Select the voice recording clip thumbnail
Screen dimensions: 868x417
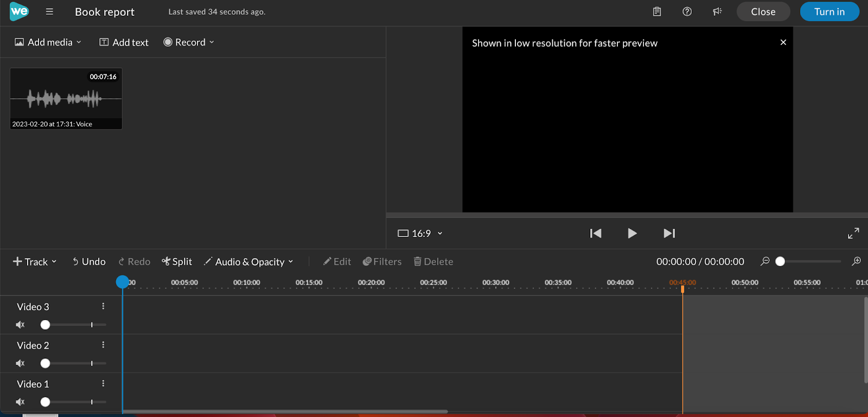tap(66, 98)
